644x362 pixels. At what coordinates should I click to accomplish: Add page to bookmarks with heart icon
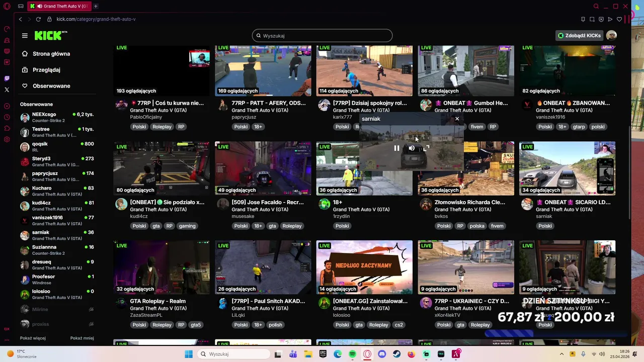pos(619,19)
